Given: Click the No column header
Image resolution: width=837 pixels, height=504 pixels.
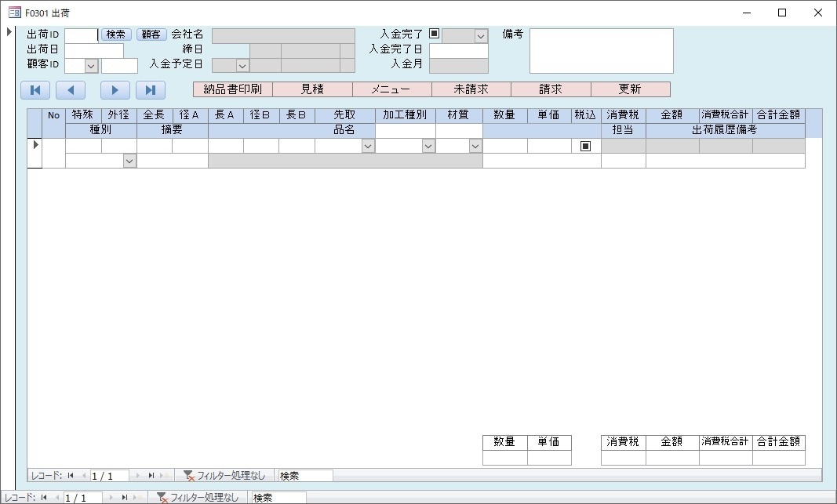Looking at the screenshot, I should (53, 115).
